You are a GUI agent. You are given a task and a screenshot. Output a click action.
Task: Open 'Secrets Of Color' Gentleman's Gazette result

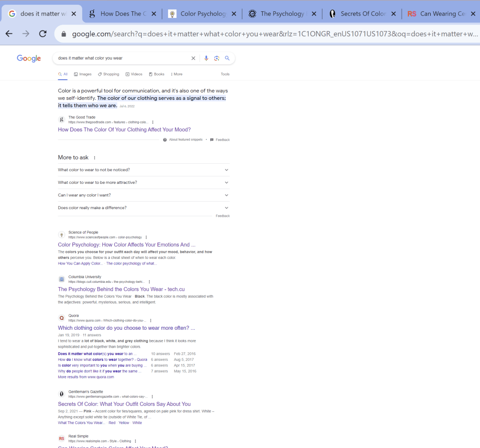(x=124, y=404)
